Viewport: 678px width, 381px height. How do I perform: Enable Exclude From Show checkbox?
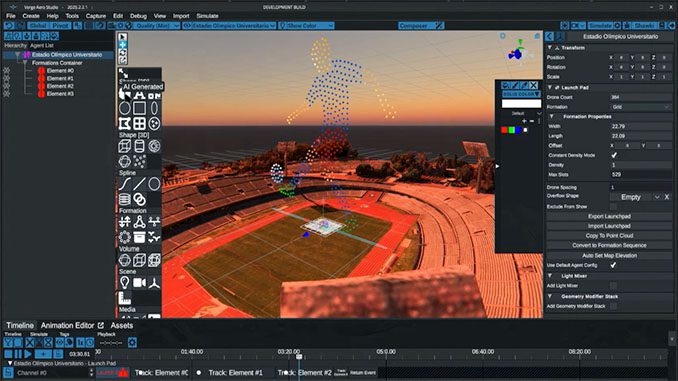(613, 207)
